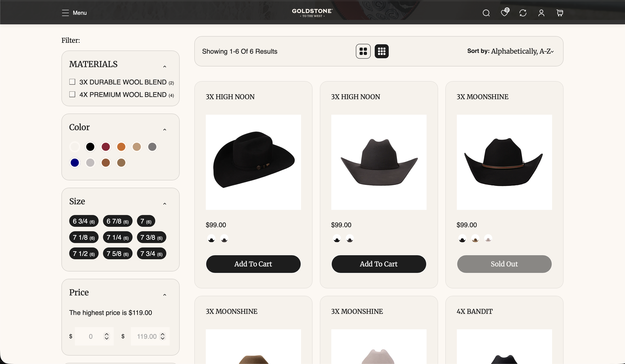
Task: Toggle size 6 3/4 filter
Action: coord(84,221)
